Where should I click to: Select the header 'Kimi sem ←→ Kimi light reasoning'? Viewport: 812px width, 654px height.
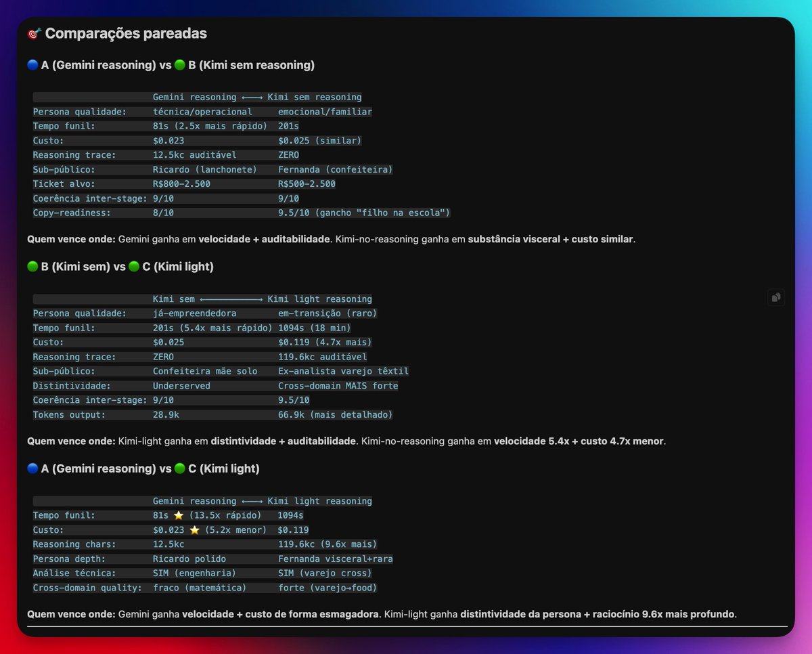[x=263, y=299]
